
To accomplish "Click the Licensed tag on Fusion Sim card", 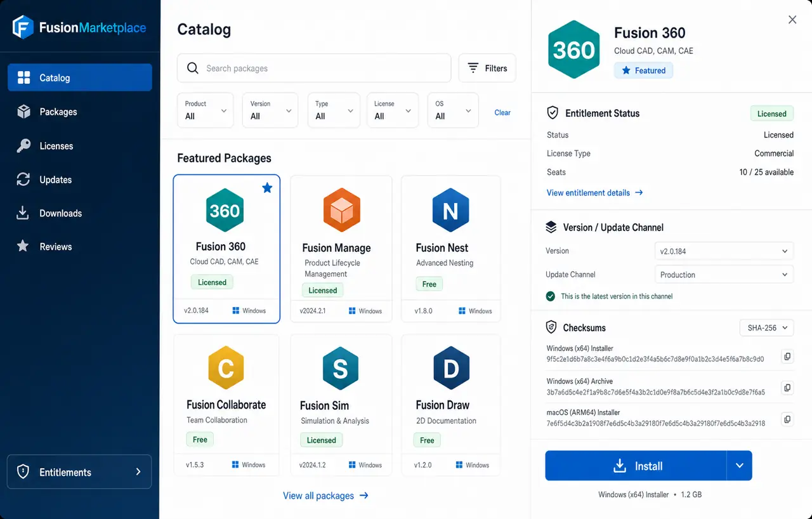I will pyautogui.click(x=322, y=440).
